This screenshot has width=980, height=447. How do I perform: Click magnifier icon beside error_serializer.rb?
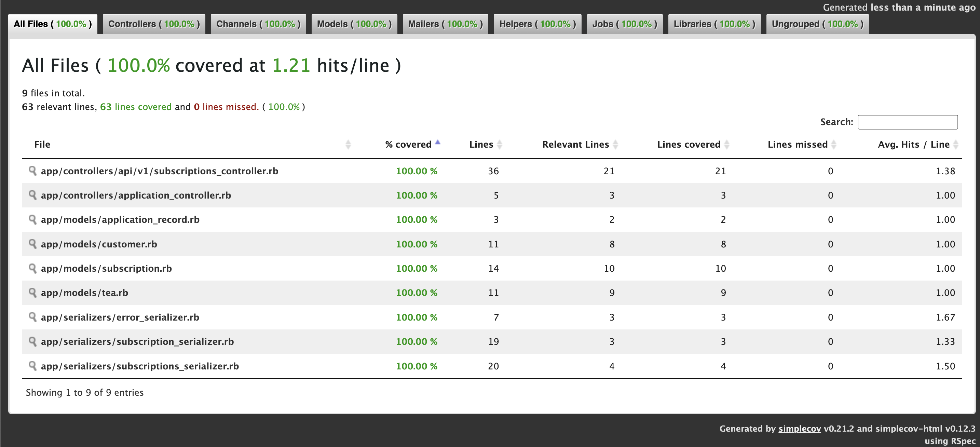point(33,317)
